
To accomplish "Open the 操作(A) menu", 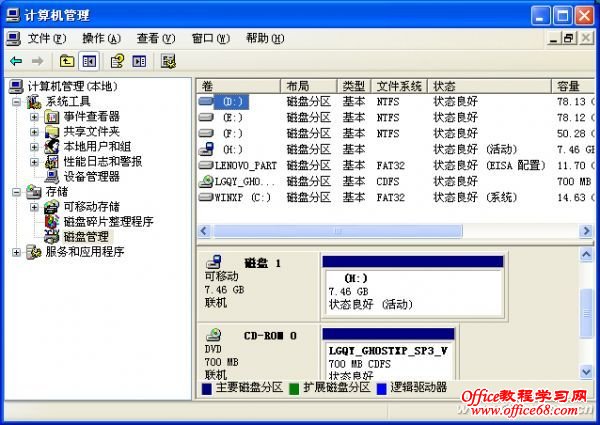I will (101, 38).
